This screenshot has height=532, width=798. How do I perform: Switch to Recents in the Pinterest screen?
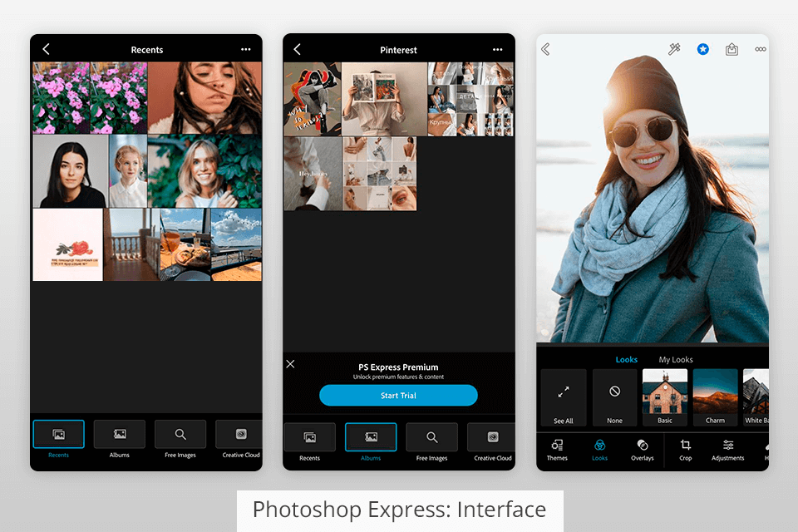pyautogui.click(x=310, y=442)
